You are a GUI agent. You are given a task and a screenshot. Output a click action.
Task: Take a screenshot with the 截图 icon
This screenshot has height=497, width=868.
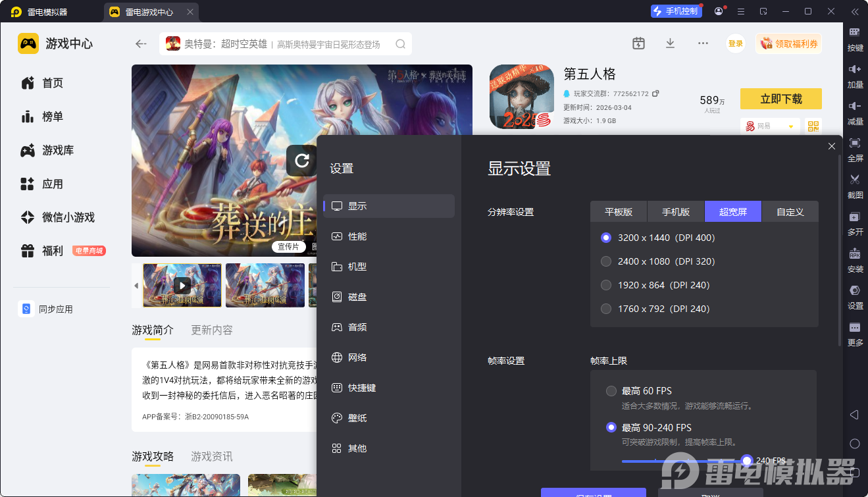(855, 186)
